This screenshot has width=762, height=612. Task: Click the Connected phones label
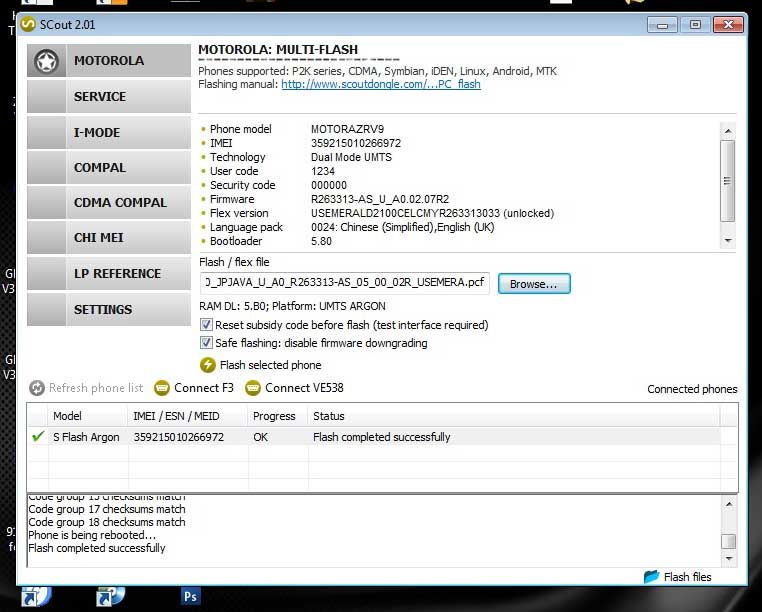[x=692, y=389]
